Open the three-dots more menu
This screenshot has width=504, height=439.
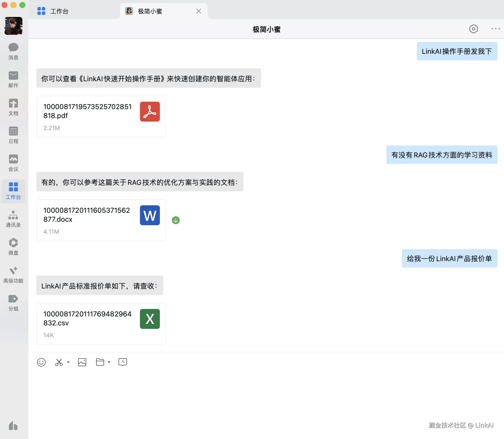[496, 29]
